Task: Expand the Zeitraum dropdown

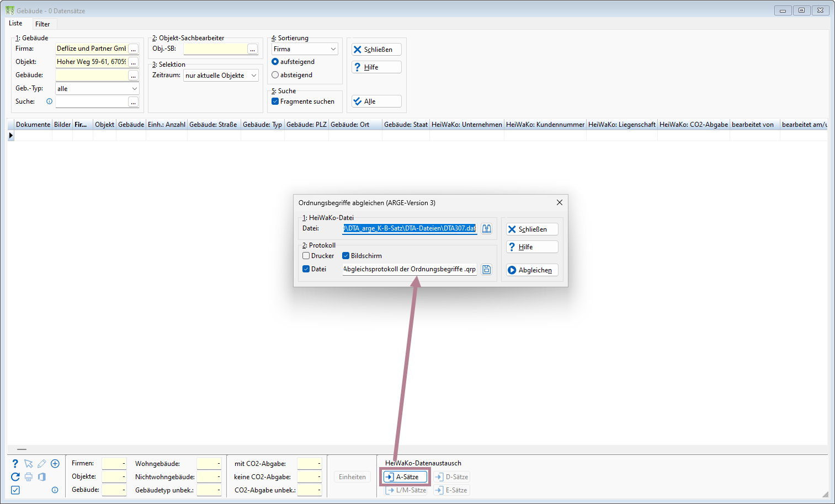Action: (221, 76)
